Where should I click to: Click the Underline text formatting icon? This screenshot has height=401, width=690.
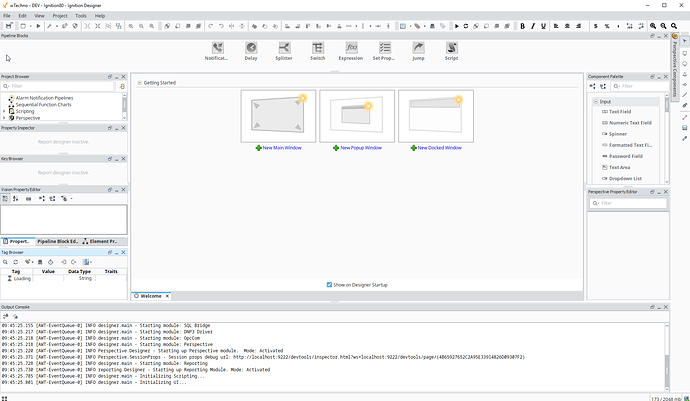point(543,26)
